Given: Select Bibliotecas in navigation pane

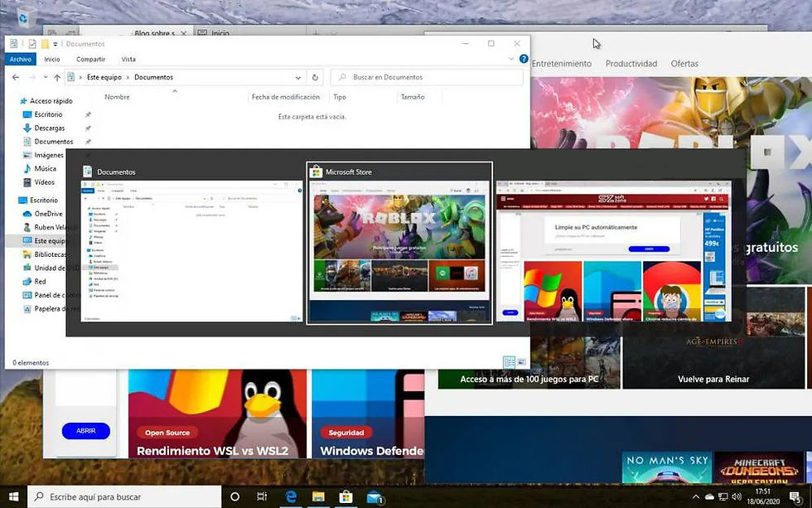Looking at the screenshot, I should click(x=50, y=254).
